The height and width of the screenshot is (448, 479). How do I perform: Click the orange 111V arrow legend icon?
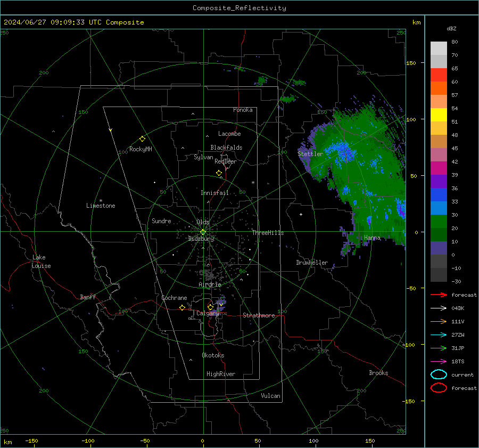coord(439,321)
